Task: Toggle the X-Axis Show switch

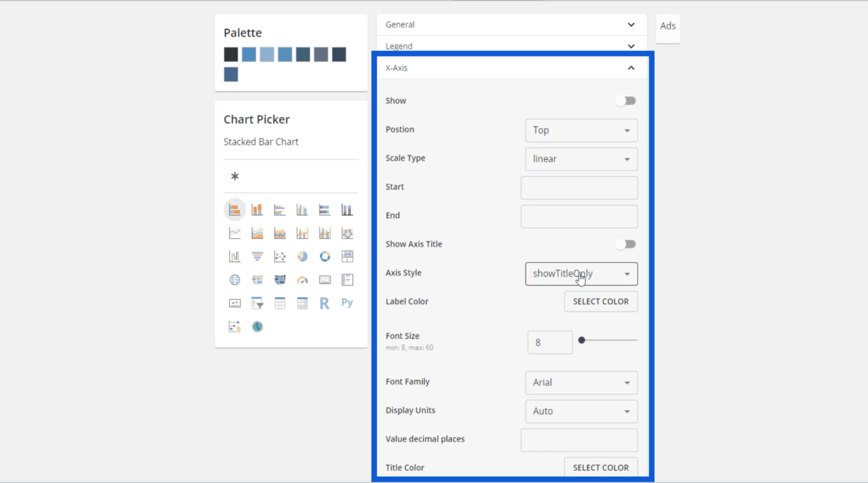Action: click(x=626, y=101)
